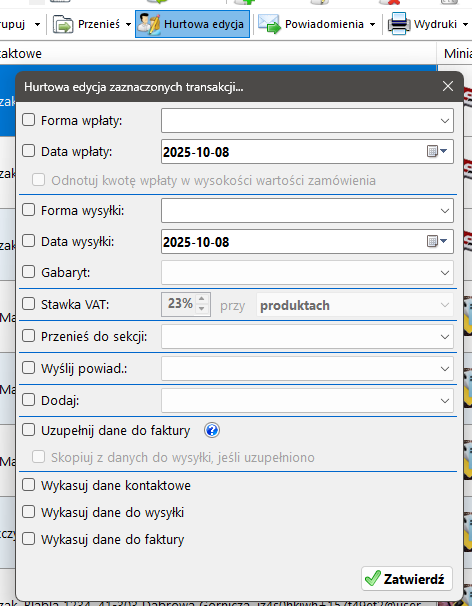Screen dimensions: 472x606
Task: Click the Wydruki printer icon
Action: 399,24
